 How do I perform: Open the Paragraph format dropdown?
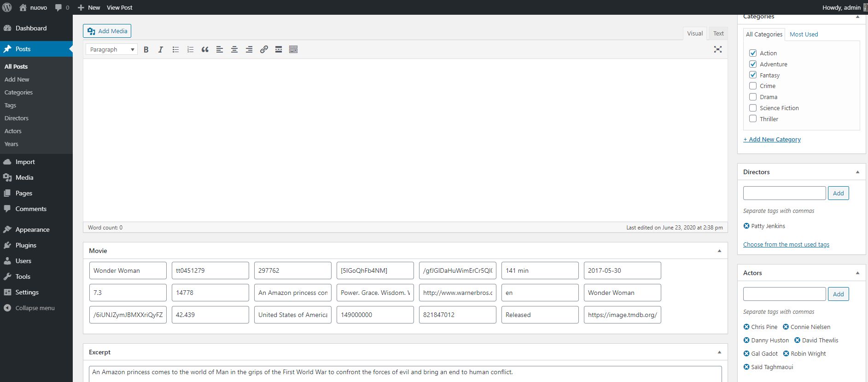pos(112,49)
